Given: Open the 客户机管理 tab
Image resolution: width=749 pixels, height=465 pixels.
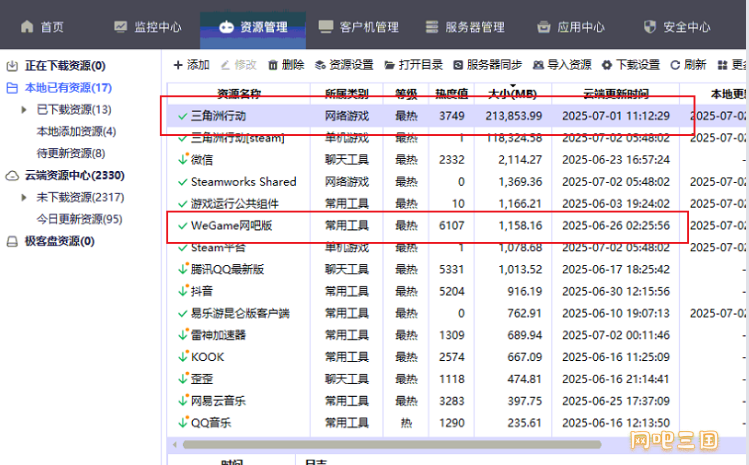Looking at the screenshot, I should pyautogui.click(x=359, y=27).
